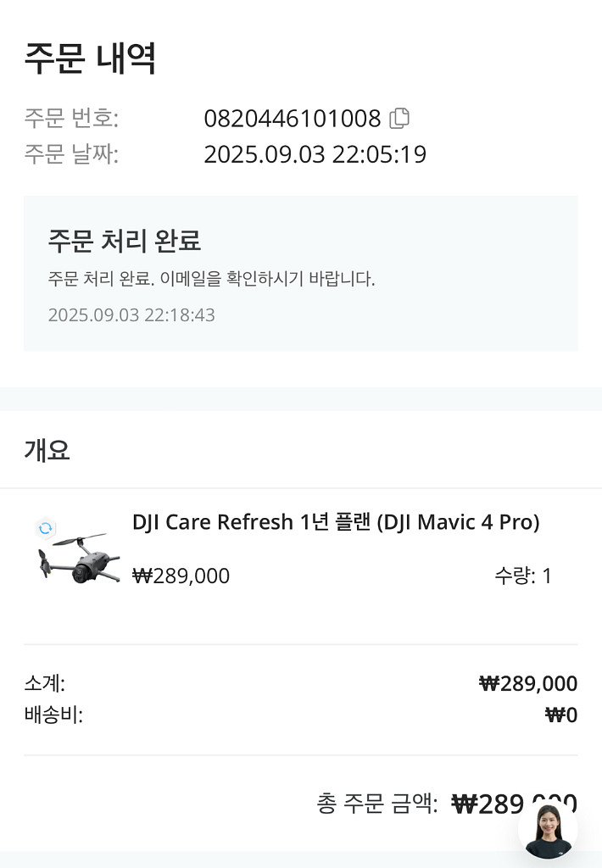This screenshot has width=602, height=868.
Task: Click the DJI Care Refresh badge on thumbnail
Action: click(43, 526)
